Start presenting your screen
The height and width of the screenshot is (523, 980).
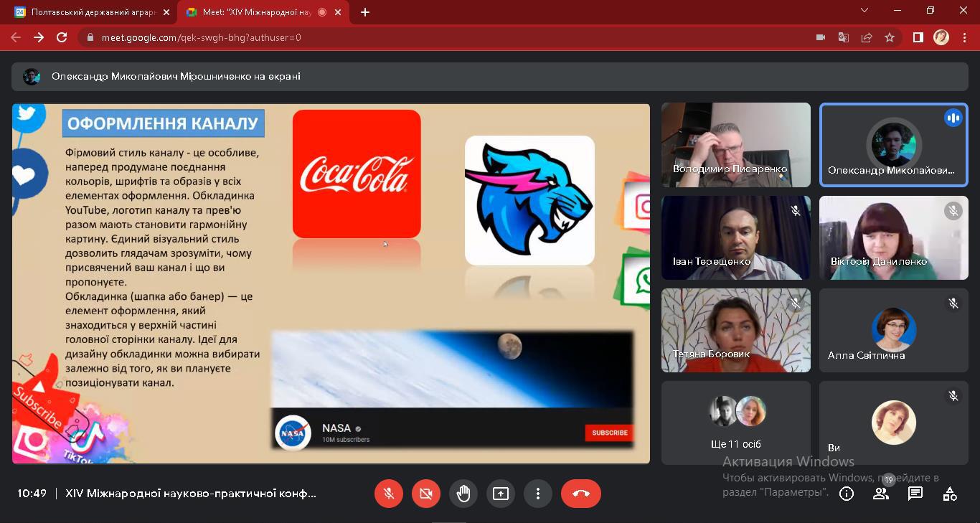[x=501, y=494]
